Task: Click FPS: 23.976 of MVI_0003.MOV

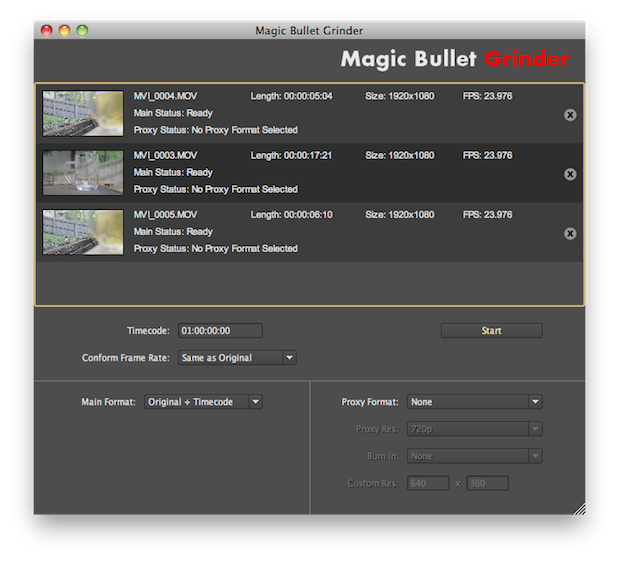Action: (x=488, y=156)
